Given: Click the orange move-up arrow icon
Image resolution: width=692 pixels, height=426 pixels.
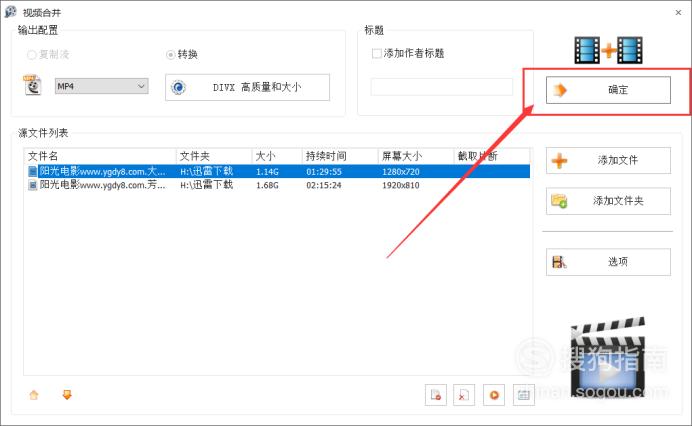Looking at the screenshot, I should tap(34, 395).
